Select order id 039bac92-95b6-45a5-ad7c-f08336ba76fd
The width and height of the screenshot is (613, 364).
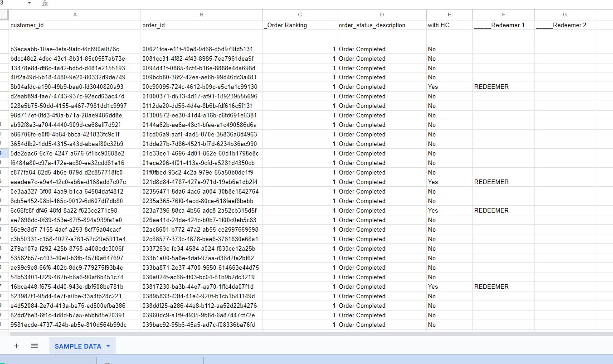click(x=201, y=325)
